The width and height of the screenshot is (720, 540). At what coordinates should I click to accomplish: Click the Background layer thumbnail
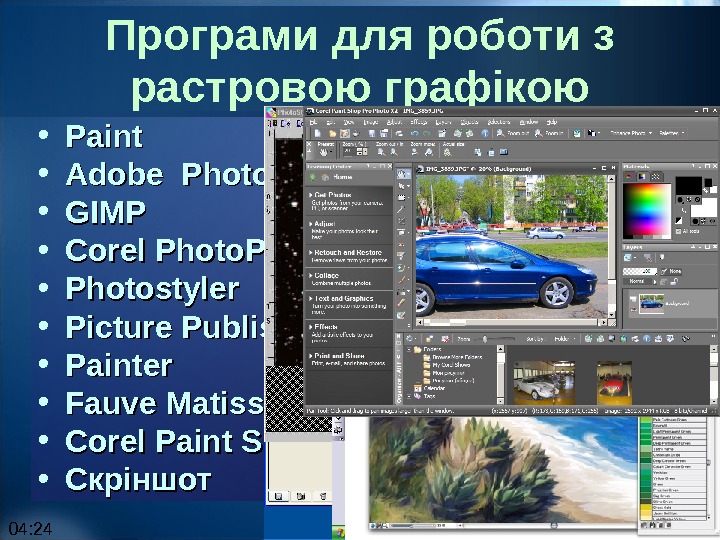coord(652,304)
